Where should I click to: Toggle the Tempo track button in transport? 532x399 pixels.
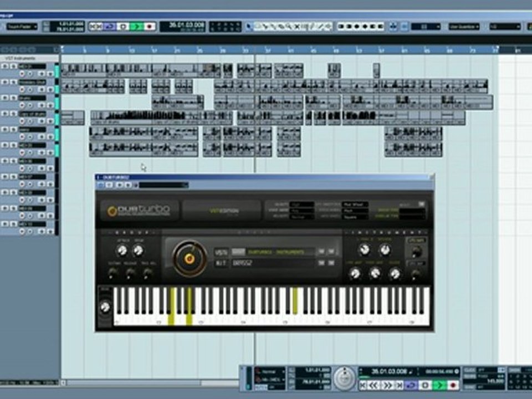click(469, 376)
